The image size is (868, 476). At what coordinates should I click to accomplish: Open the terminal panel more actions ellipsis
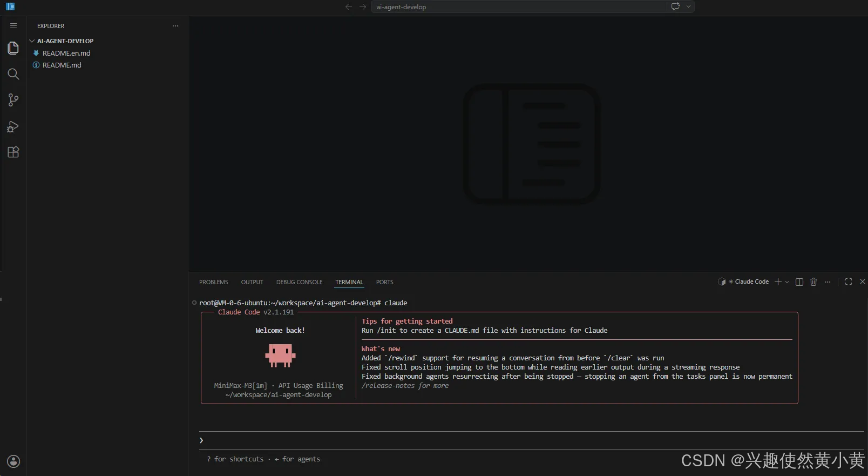point(828,282)
